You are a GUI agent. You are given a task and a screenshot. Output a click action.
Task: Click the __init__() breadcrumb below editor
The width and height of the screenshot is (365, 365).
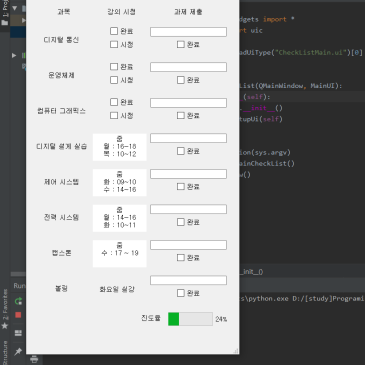click(x=252, y=272)
